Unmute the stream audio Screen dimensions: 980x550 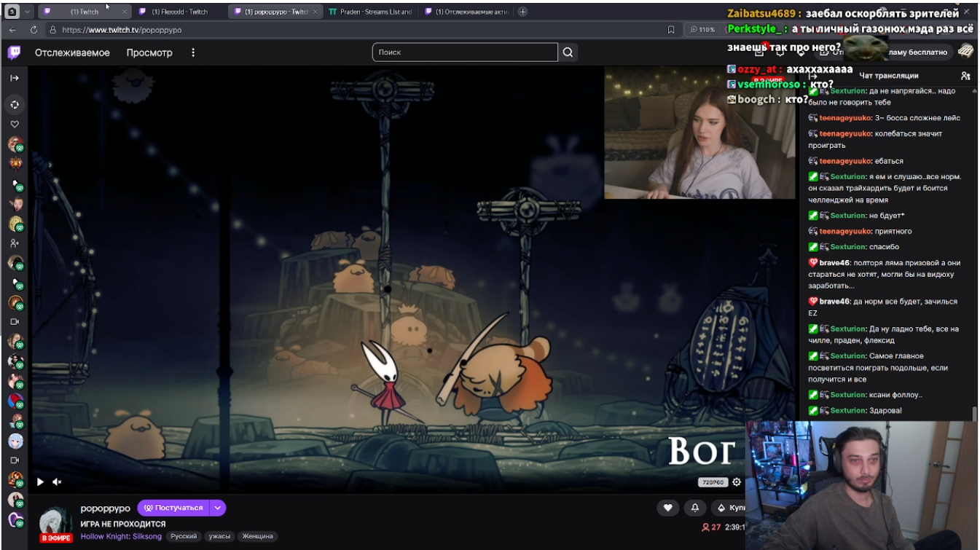[57, 482]
